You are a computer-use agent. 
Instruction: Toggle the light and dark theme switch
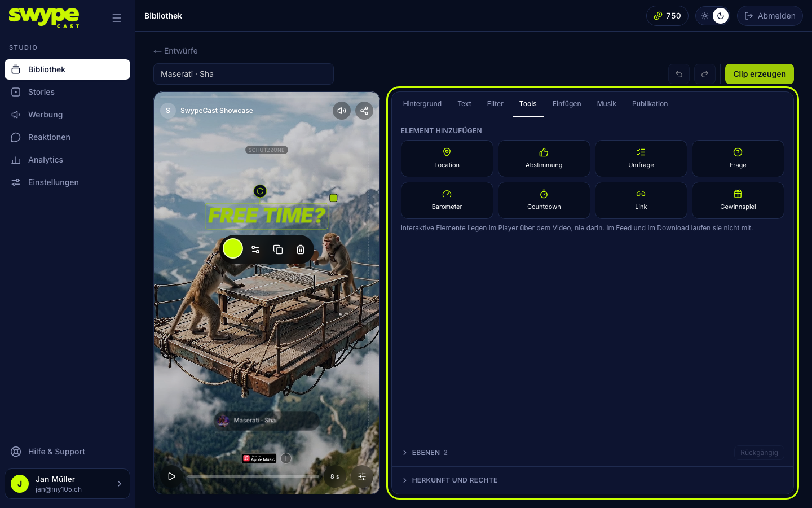[713, 16]
